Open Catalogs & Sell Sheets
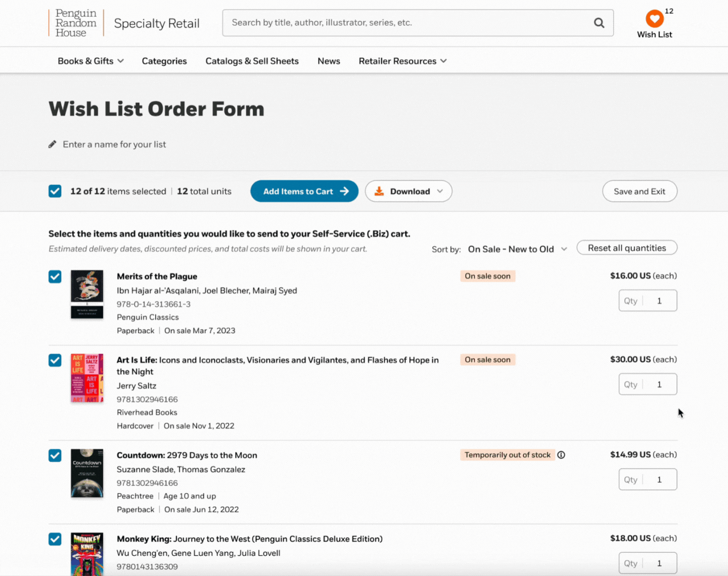The height and width of the screenshot is (576, 728). [x=252, y=61]
